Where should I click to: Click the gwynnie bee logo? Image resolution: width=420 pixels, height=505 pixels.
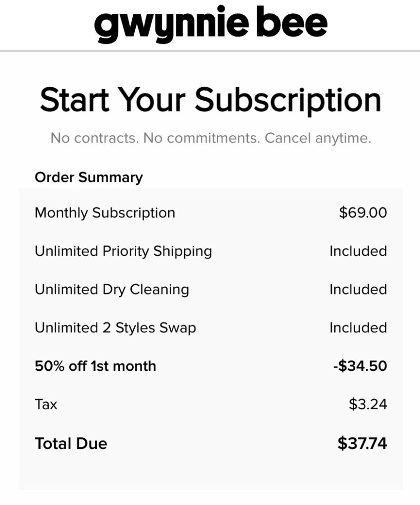pyautogui.click(x=210, y=24)
